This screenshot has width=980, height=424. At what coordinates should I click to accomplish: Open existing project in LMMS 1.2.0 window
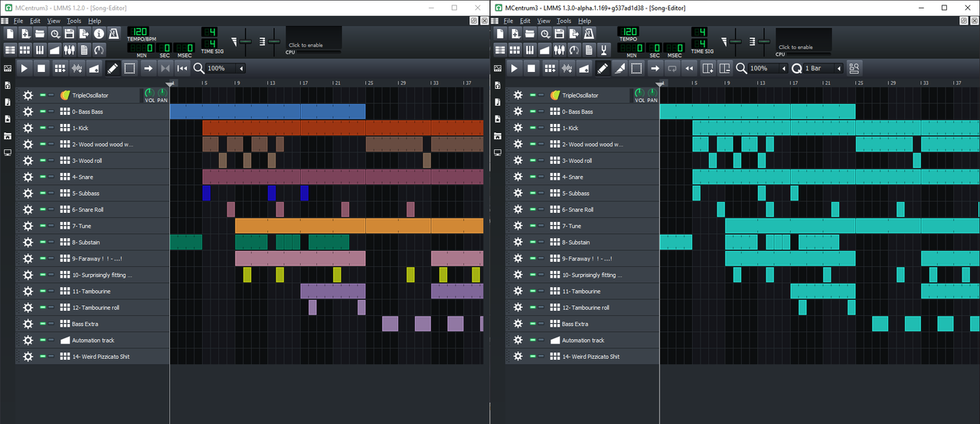point(39,34)
